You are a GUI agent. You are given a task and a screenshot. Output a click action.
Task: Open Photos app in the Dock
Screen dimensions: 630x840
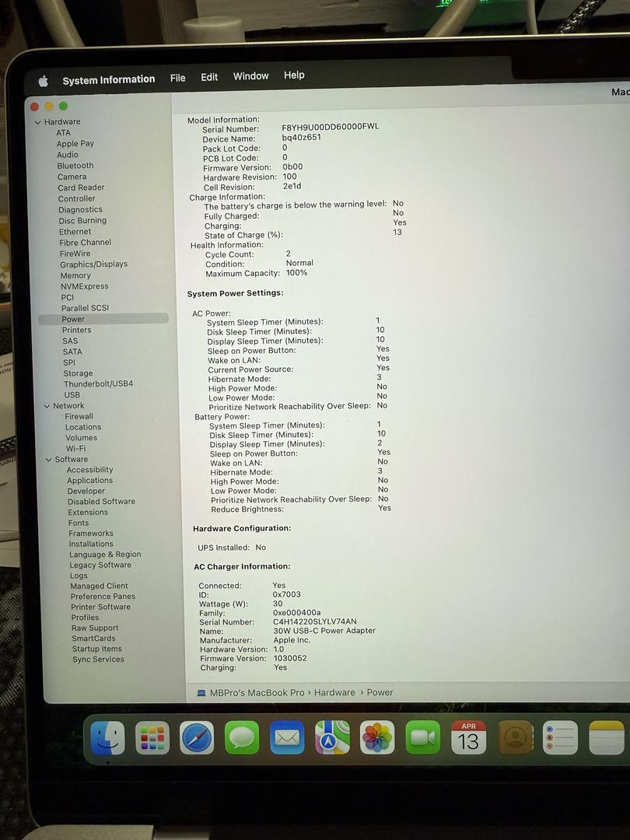[377, 737]
